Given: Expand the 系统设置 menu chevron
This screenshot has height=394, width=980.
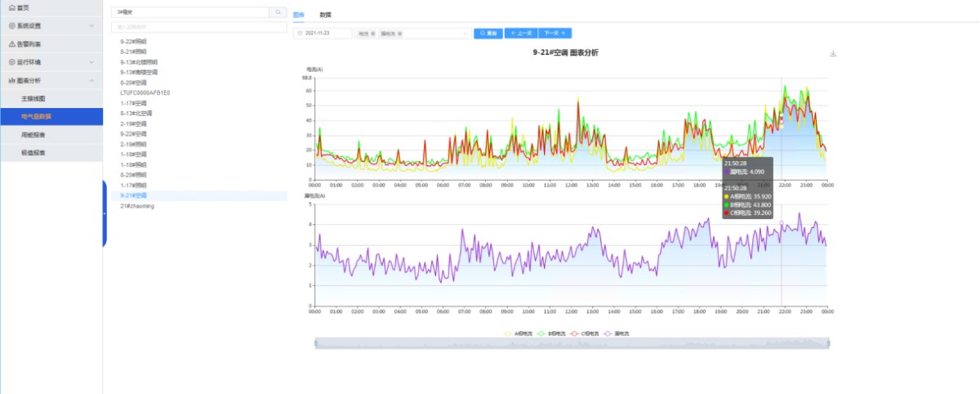Looking at the screenshot, I should [91, 25].
